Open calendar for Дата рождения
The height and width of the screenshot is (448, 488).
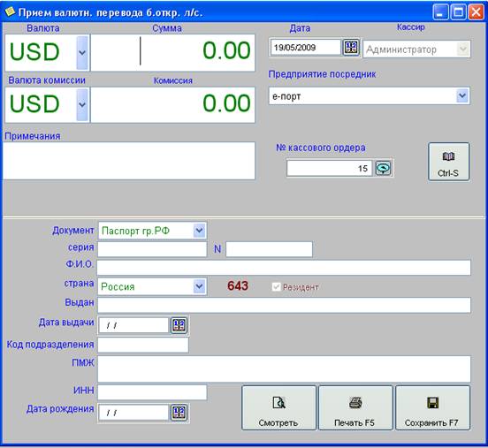pos(179,413)
